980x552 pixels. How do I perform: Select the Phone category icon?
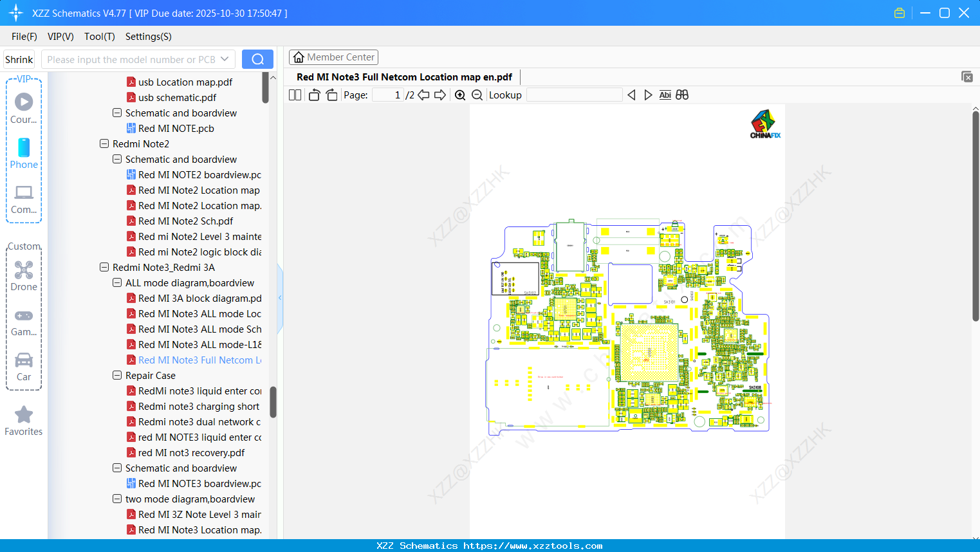pos(24,153)
